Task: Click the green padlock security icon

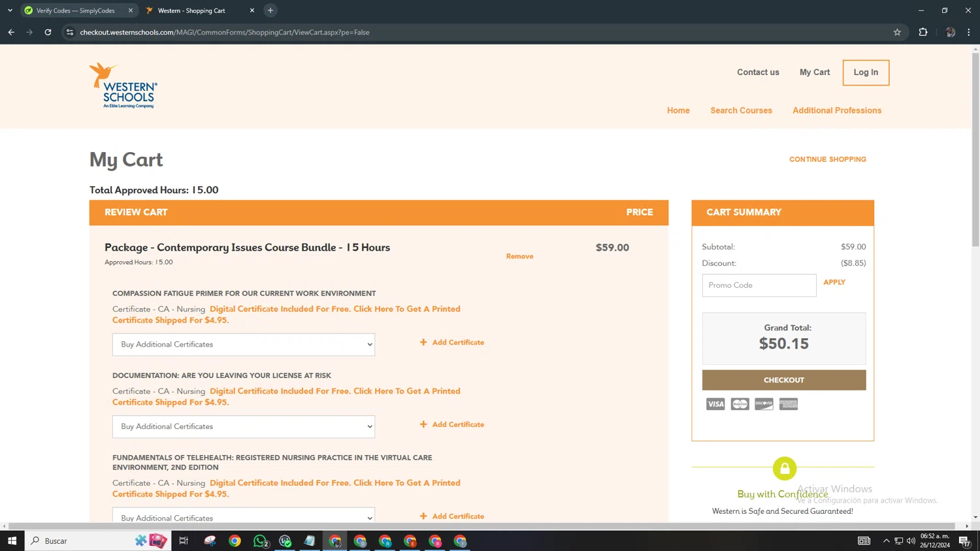Action: click(x=785, y=468)
